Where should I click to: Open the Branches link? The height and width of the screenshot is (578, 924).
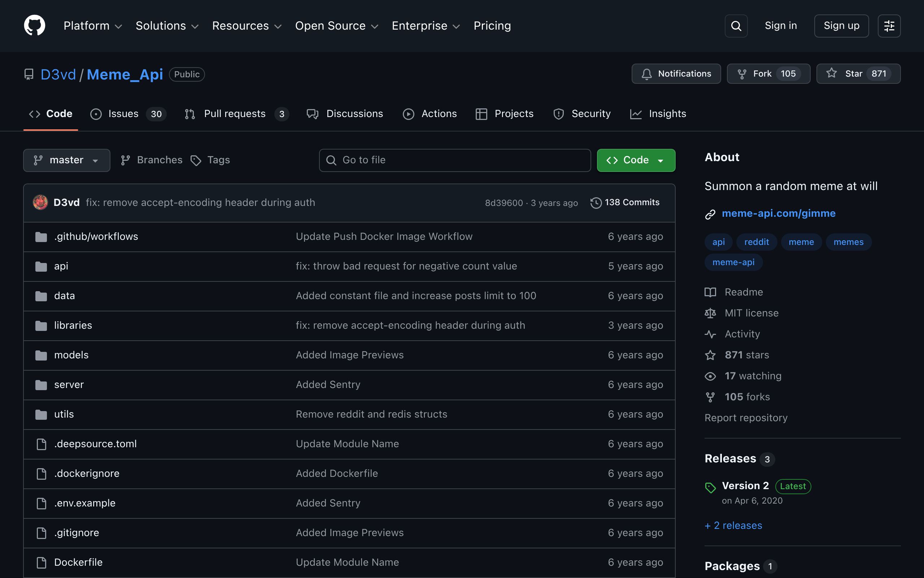click(x=152, y=160)
